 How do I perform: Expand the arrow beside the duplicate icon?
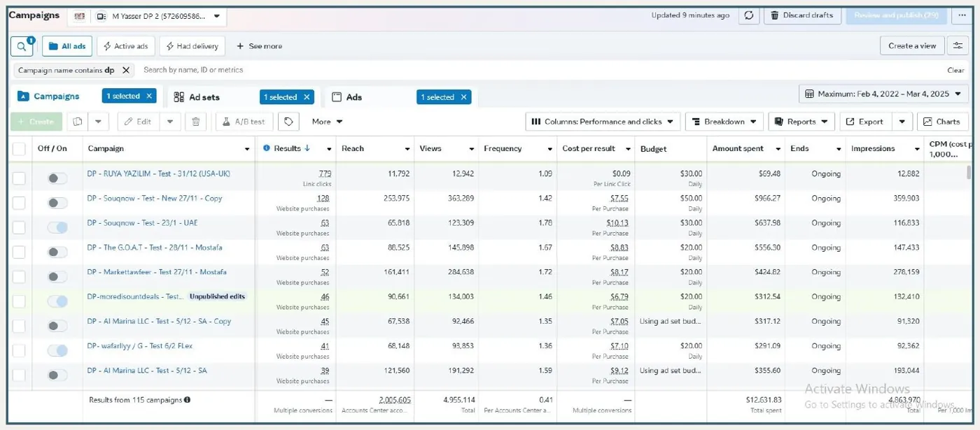click(99, 122)
